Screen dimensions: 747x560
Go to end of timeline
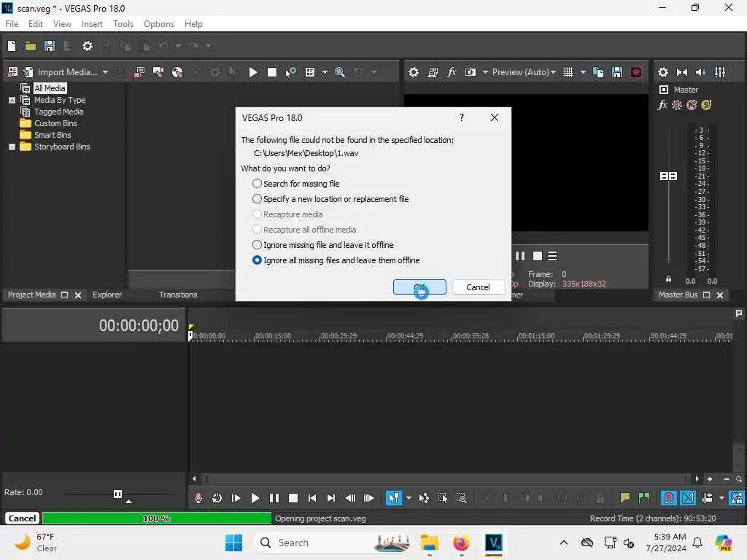(331, 498)
